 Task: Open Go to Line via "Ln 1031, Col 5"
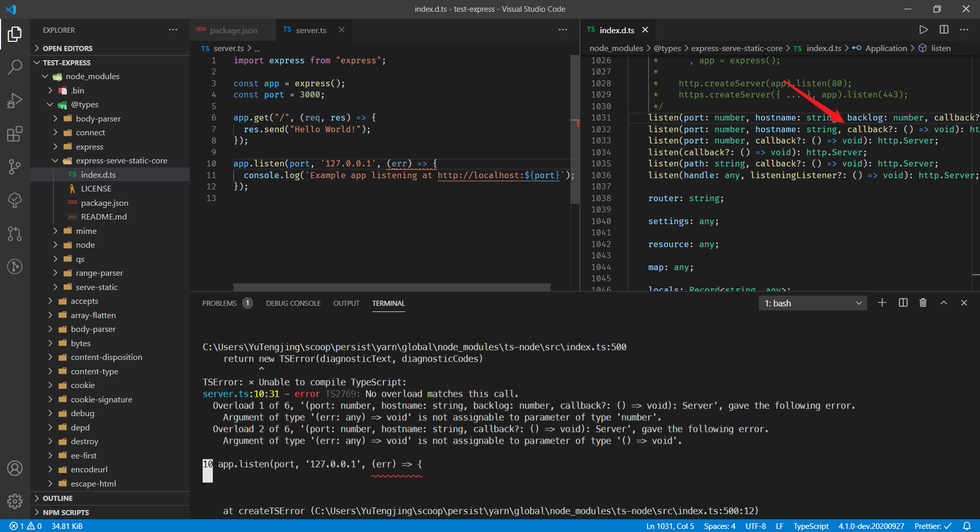pyautogui.click(x=670, y=526)
